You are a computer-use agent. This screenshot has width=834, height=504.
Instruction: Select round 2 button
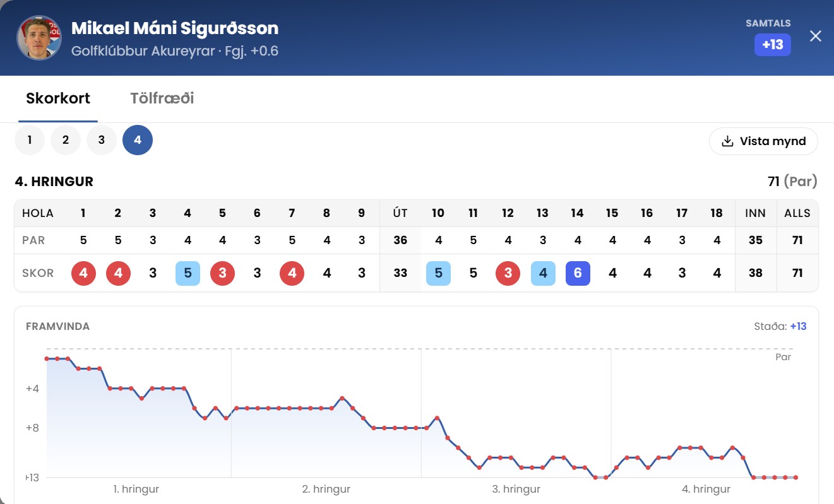pyautogui.click(x=66, y=140)
